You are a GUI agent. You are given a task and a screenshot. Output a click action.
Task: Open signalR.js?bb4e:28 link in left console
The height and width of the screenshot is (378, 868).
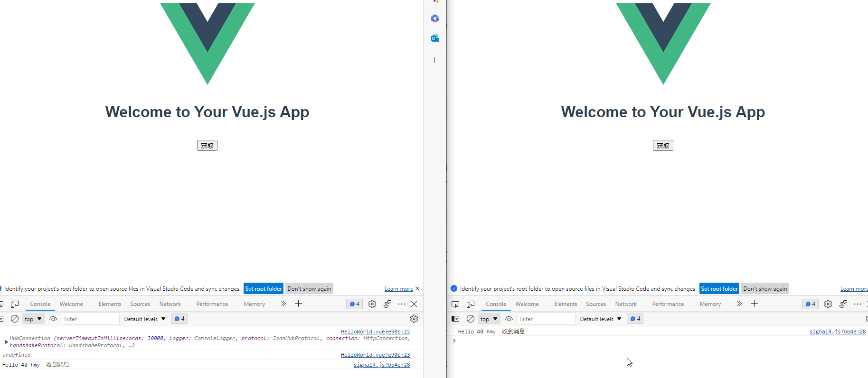coord(382,365)
